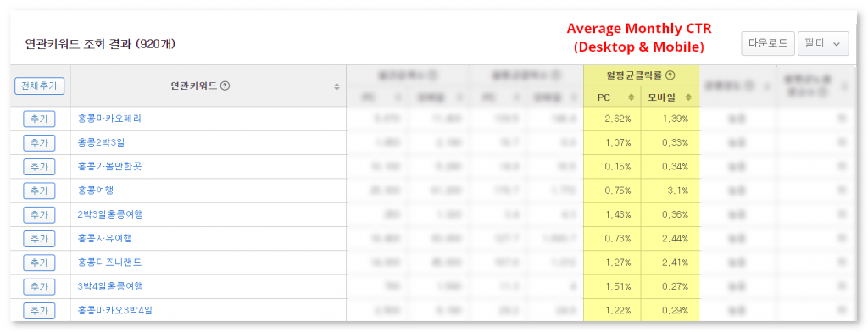Open the 홍콩마카오페리 keyword link
Viewport: 868px width, 332px height.
tap(109, 119)
